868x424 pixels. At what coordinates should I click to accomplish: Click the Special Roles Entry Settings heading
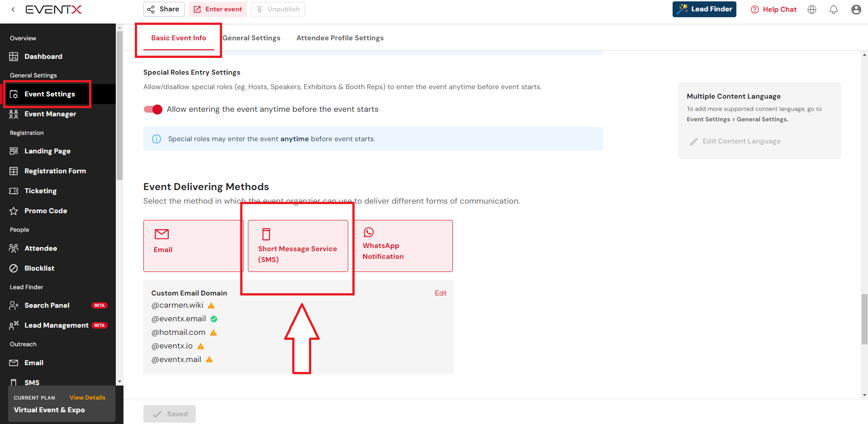[192, 72]
